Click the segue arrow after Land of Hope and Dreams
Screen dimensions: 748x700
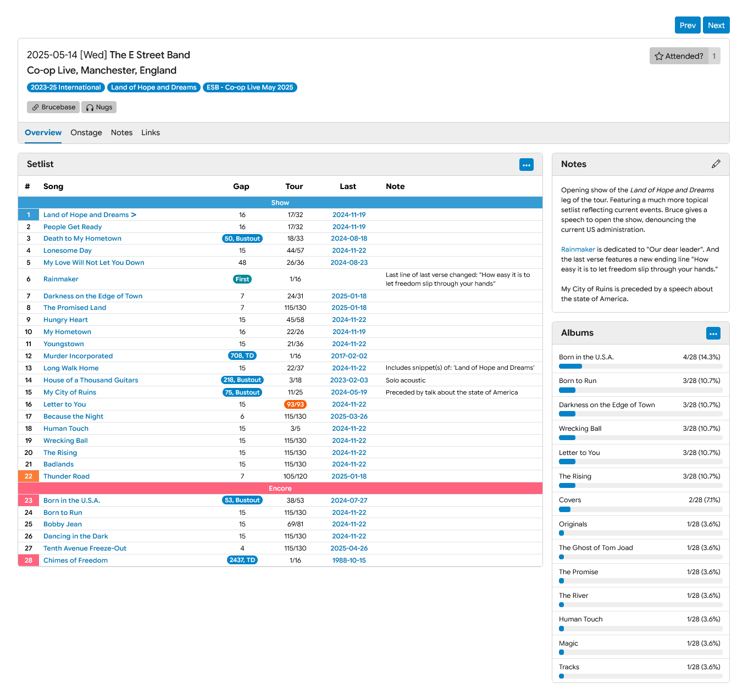(134, 215)
